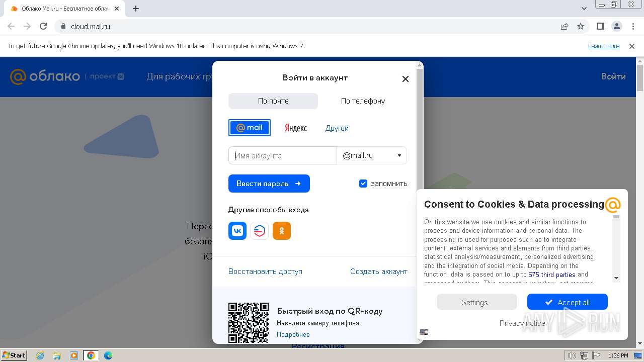Open the @mail.ru domain dropdown
This screenshot has height=362, width=644.
372,155
